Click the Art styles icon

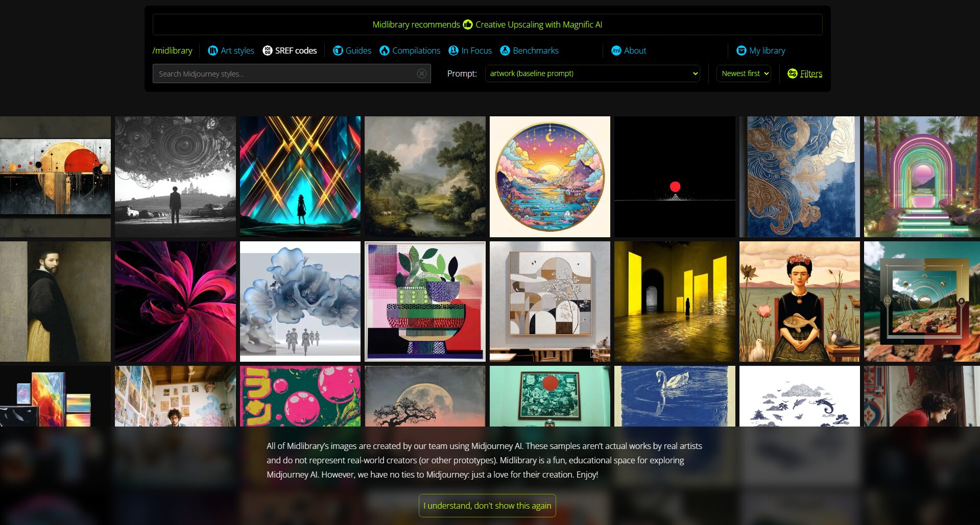(213, 51)
